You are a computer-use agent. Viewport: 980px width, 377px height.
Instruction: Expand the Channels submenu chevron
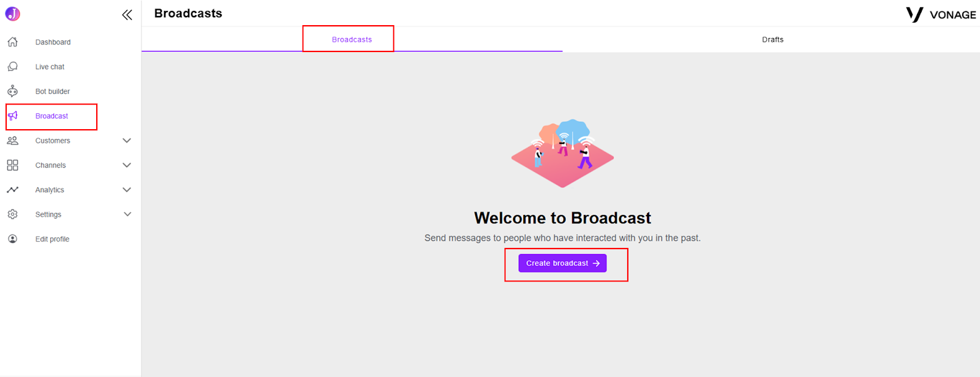pyautogui.click(x=127, y=165)
